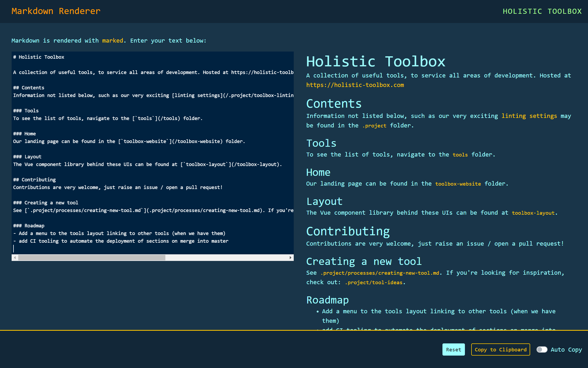Open the https://holistic-toolbox.com link
Screen dimensions: 588x368
[355, 85]
